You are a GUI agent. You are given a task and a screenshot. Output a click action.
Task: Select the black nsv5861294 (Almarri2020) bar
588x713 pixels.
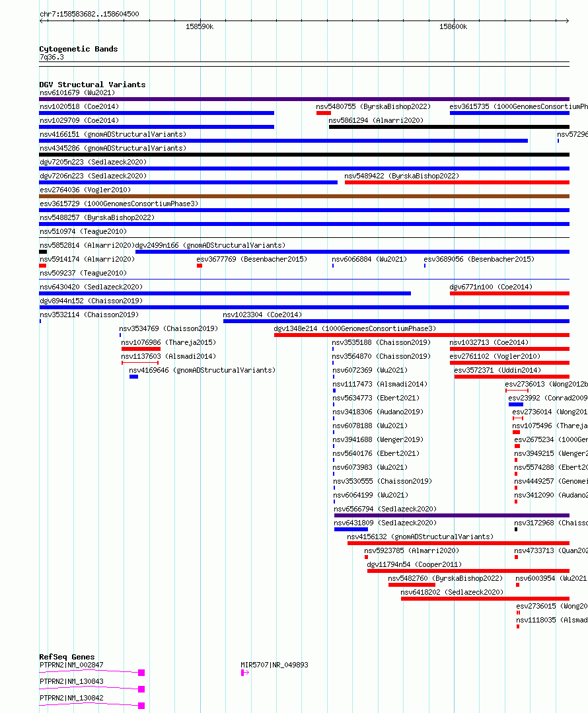pyautogui.click(x=449, y=127)
